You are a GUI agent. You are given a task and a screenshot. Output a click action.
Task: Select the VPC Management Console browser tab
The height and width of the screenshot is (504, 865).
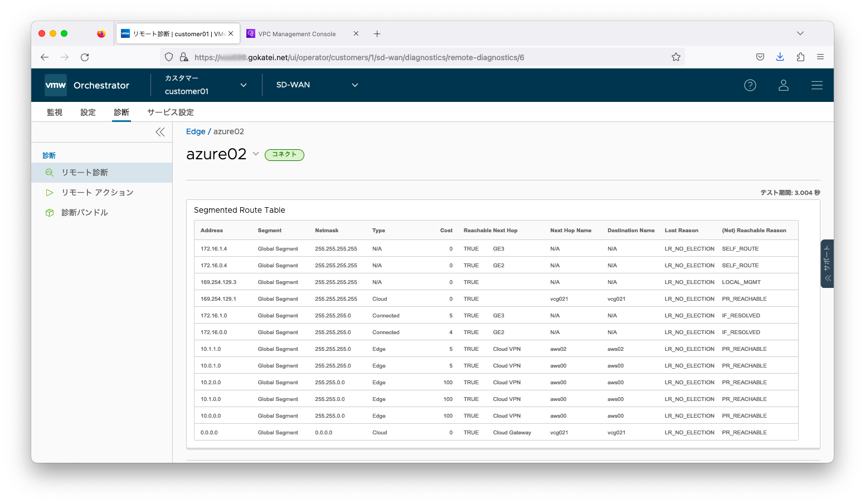pyautogui.click(x=297, y=34)
